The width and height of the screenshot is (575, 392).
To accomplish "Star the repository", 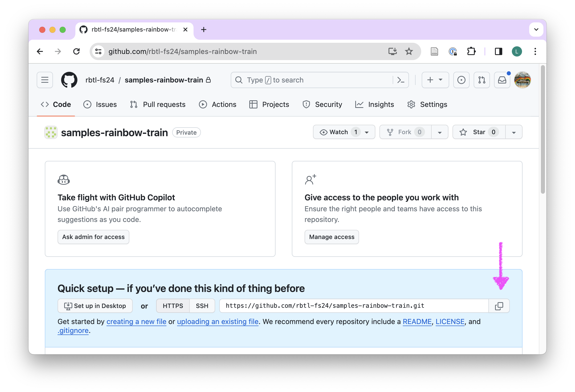I will coord(479,132).
